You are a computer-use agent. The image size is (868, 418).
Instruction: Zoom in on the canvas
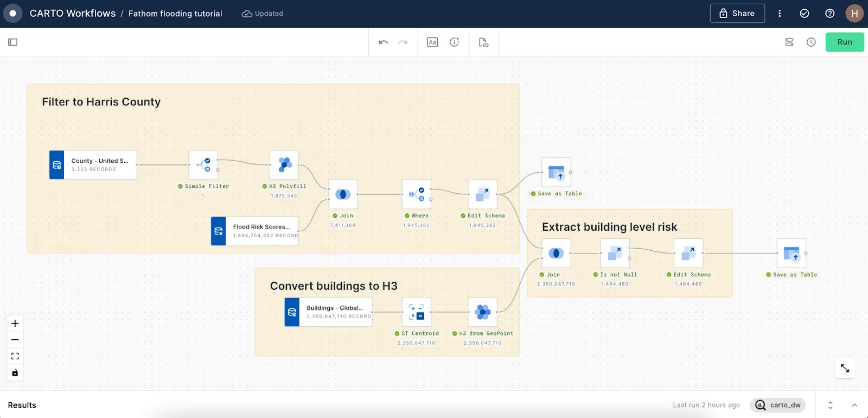tap(15, 324)
